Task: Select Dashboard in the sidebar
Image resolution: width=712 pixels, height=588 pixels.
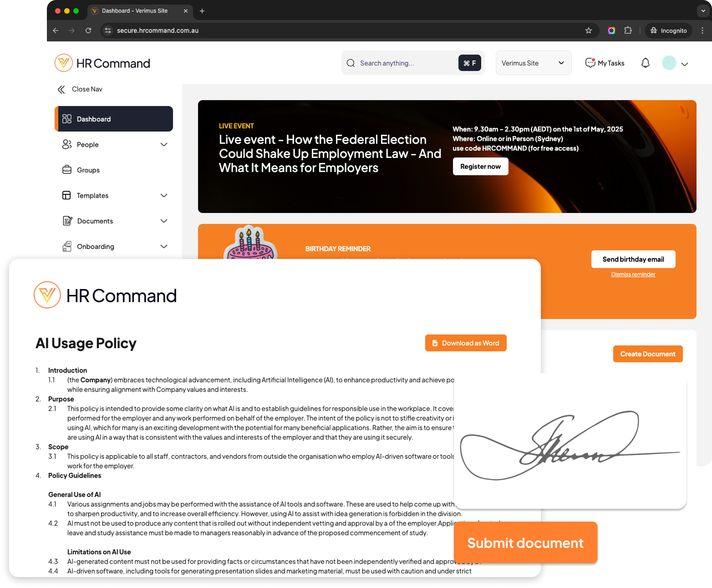Action: [114, 119]
